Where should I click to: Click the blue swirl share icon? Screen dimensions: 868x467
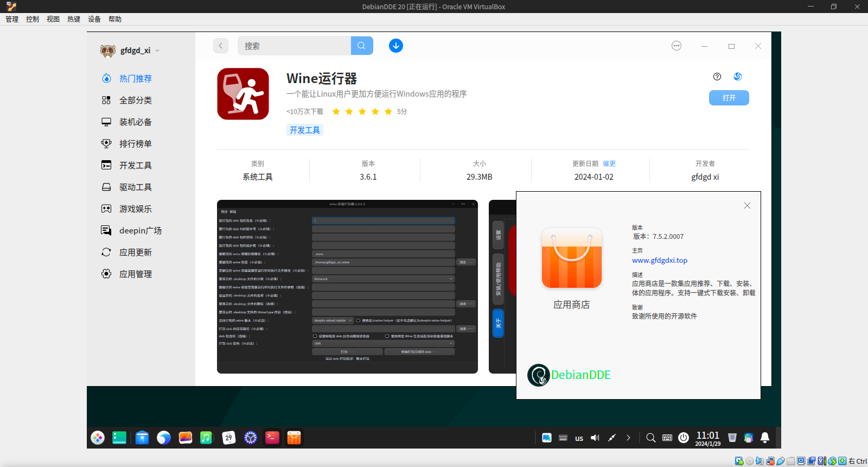[x=738, y=77]
